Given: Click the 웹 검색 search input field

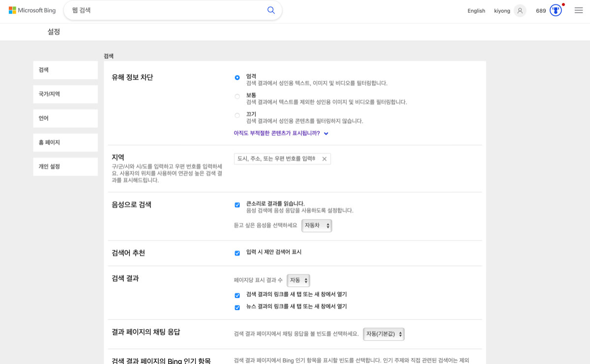Looking at the screenshot, I should coord(167,10).
